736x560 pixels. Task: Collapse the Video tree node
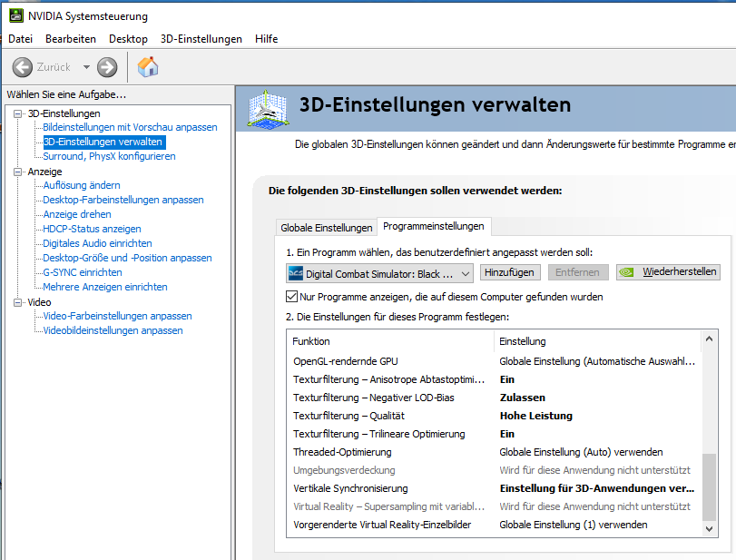(x=18, y=302)
